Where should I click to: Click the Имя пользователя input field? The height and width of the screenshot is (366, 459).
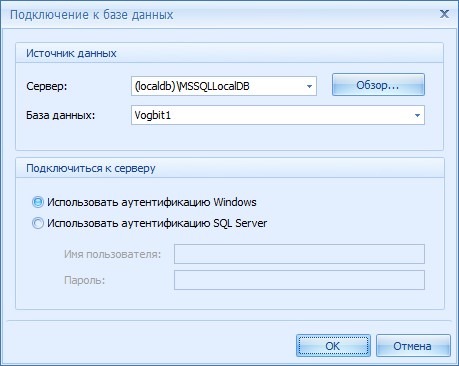(299, 254)
